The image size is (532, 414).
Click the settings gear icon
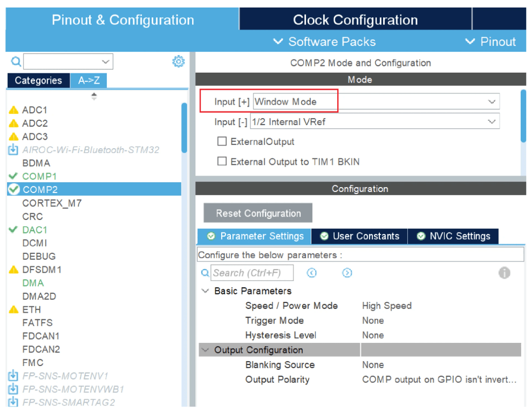click(178, 61)
